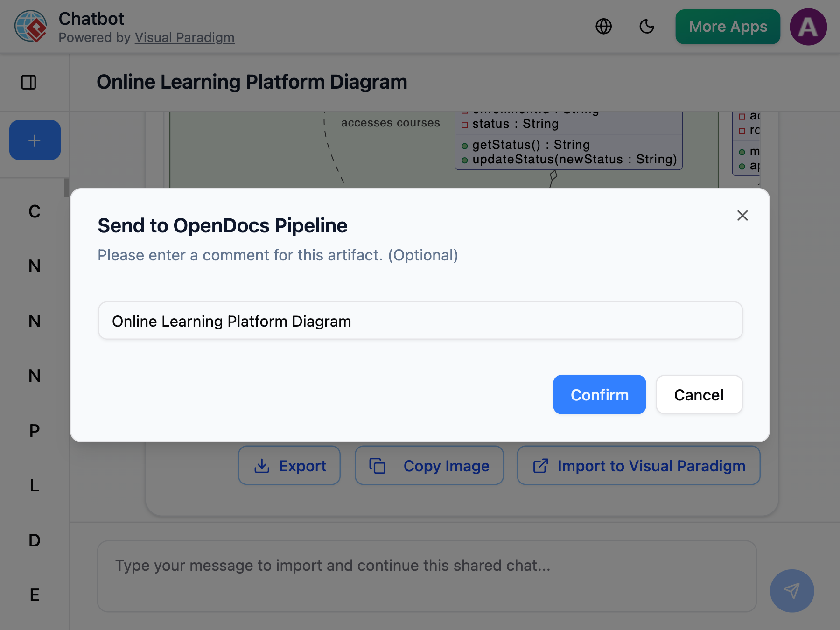
Task: Open the More Apps panel
Action: pyautogui.click(x=727, y=27)
